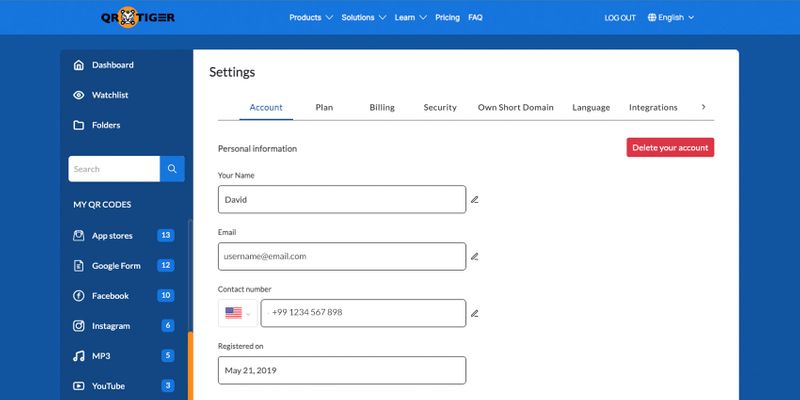The height and width of the screenshot is (400, 800).
Task: Click the Your Name field showing David
Action: 342,199
